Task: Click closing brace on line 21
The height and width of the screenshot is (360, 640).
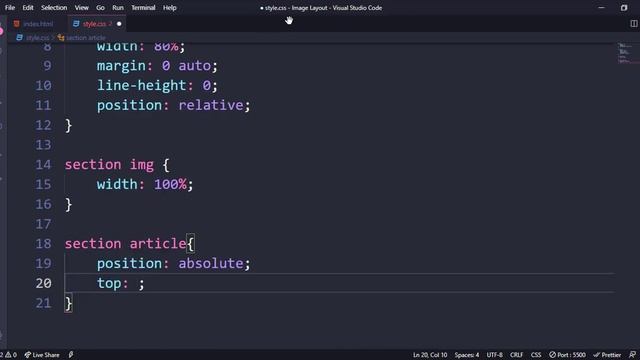Action: coord(69,304)
